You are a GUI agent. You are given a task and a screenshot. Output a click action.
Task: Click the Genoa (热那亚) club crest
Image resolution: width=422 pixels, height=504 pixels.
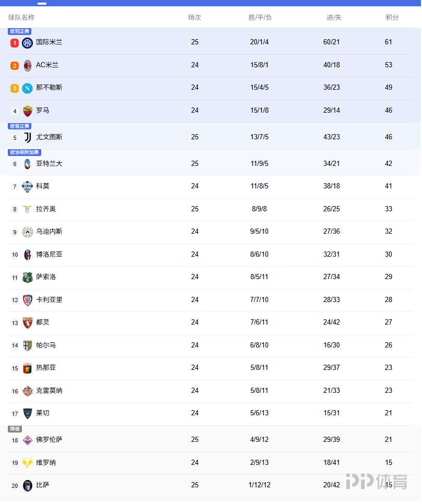28,368
